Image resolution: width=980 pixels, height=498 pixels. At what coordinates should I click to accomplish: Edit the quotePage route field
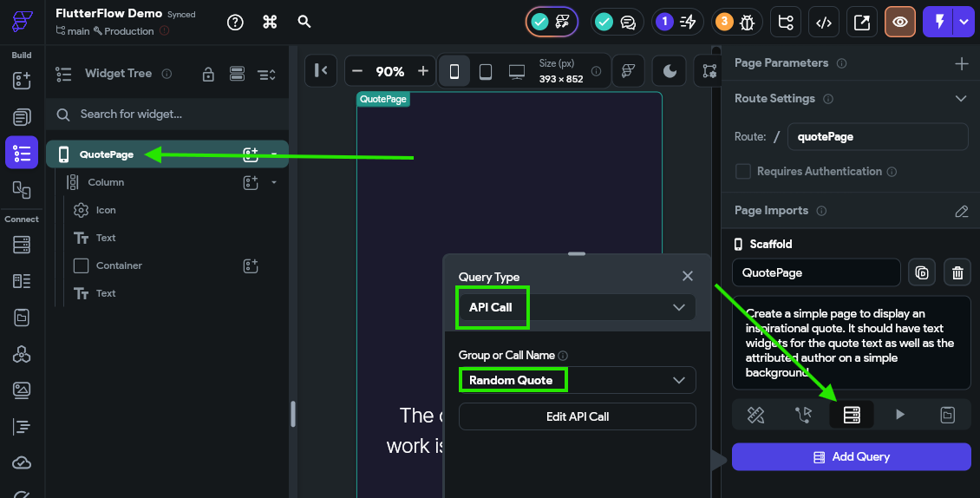coord(878,136)
